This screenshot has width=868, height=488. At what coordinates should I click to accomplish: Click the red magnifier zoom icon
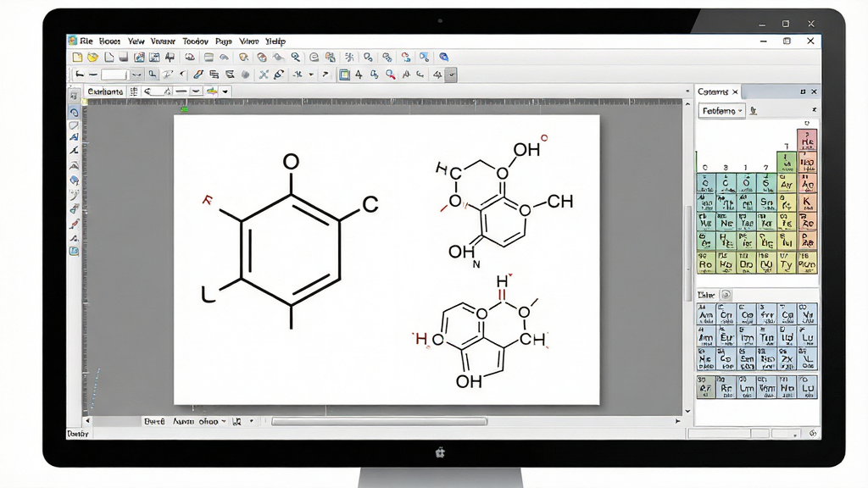click(x=391, y=75)
